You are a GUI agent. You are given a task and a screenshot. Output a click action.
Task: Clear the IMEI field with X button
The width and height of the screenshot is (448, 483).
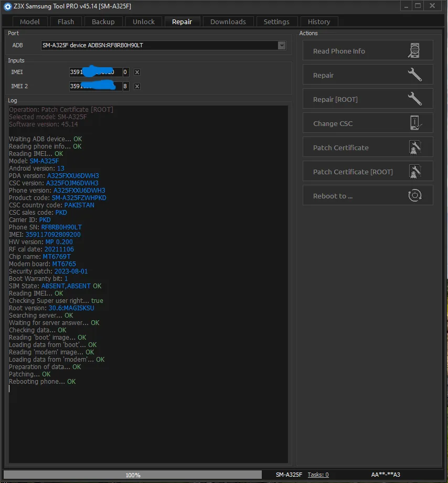click(x=137, y=72)
